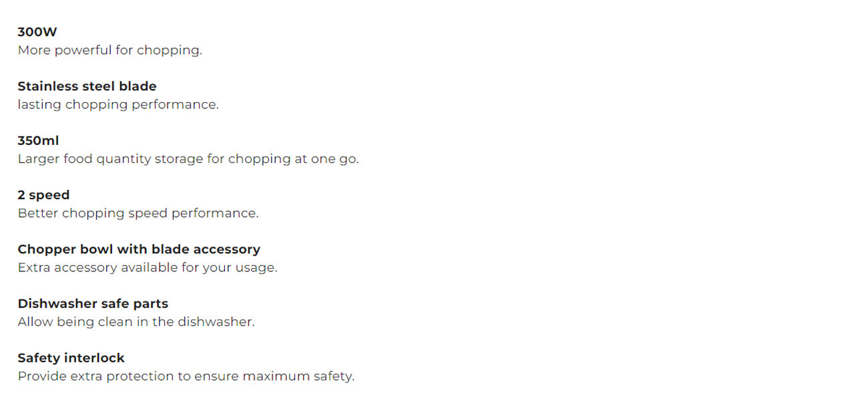Click the word 'interlock' in last heading
Screen dimensions: 868x405
click(x=93, y=358)
